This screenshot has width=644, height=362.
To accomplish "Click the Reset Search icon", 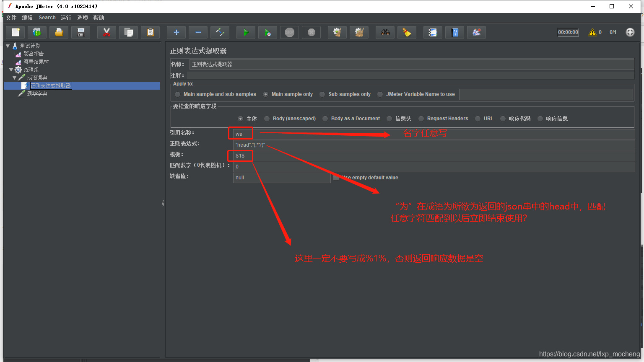I will click(407, 32).
